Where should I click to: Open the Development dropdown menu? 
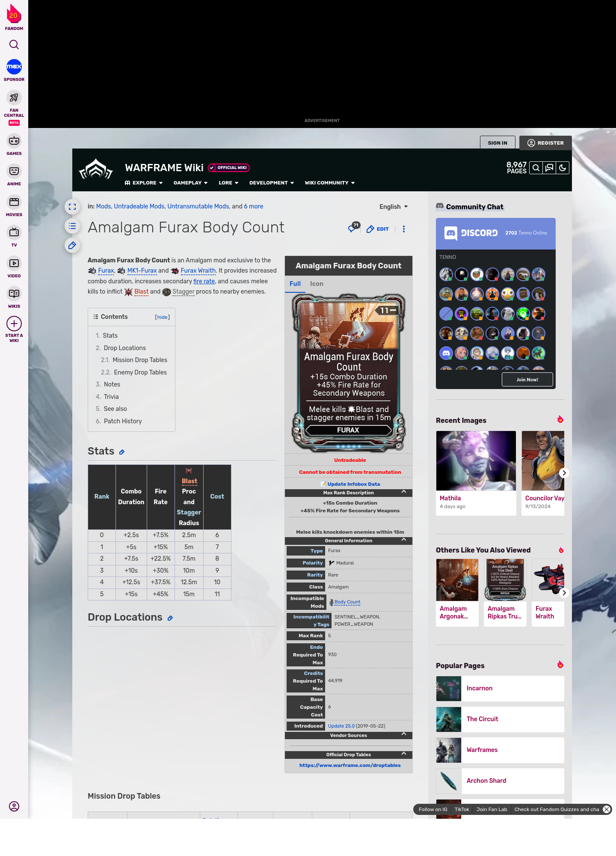tap(272, 183)
